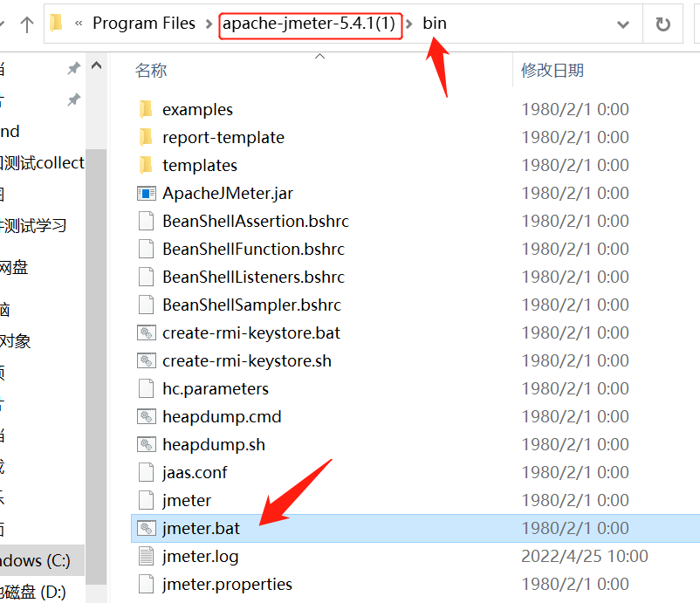Click the folder icon in address bar
The image size is (700, 603).
tap(56, 24)
